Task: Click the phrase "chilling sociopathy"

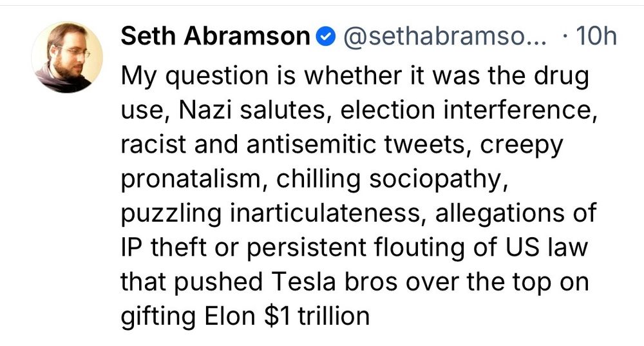Action: [x=388, y=180]
